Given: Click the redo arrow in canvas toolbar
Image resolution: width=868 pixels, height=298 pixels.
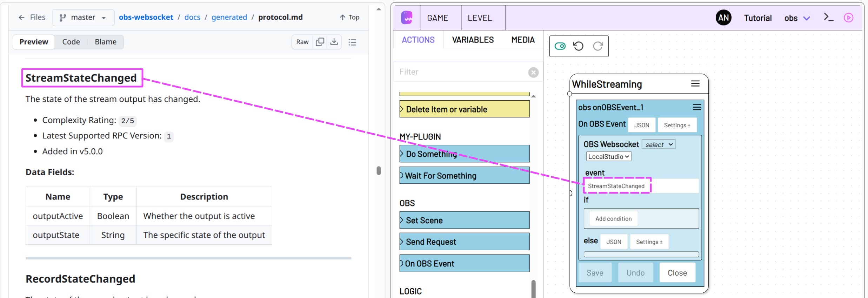Looking at the screenshot, I should click(x=598, y=46).
